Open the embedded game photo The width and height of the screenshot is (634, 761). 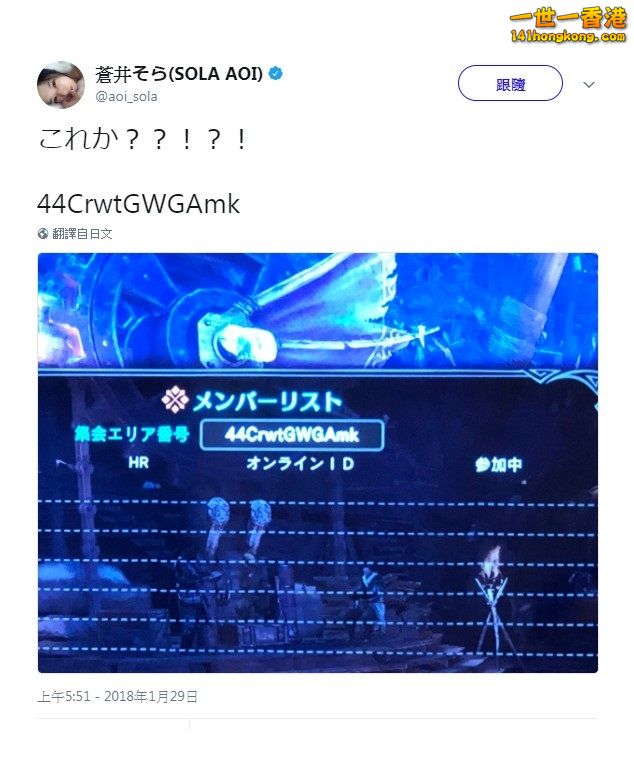point(318,463)
